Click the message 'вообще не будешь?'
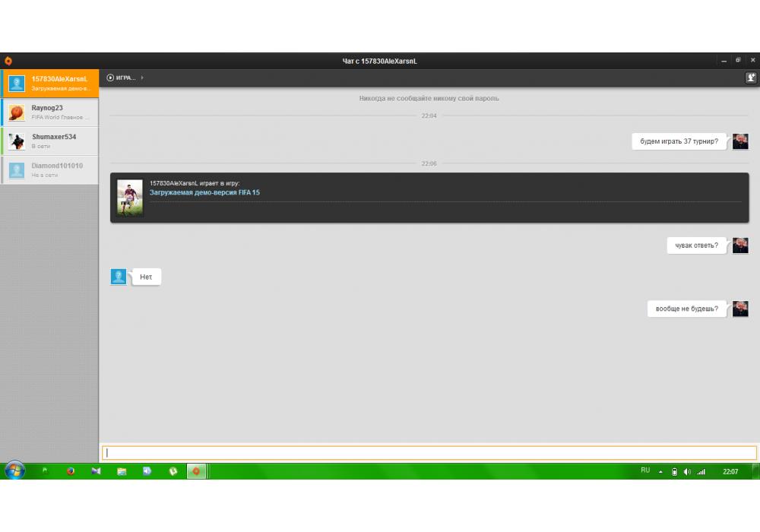The image size is (760, 532). (687, 309)
